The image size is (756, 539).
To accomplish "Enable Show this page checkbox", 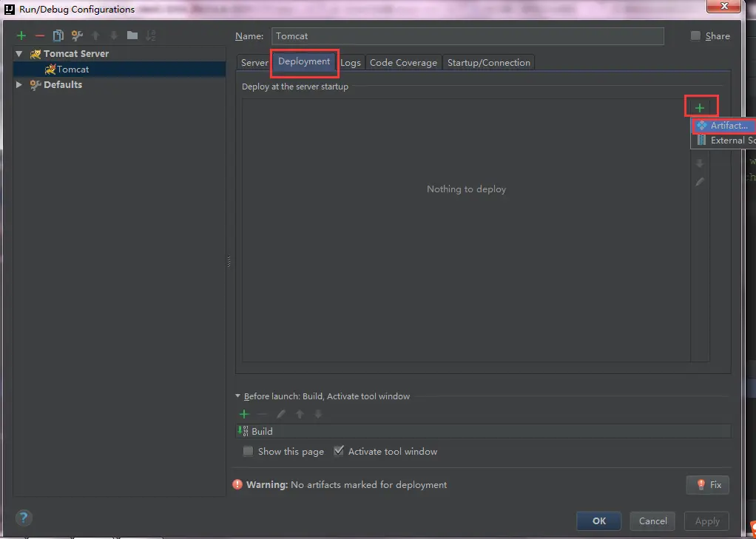I will coord(248,451).
